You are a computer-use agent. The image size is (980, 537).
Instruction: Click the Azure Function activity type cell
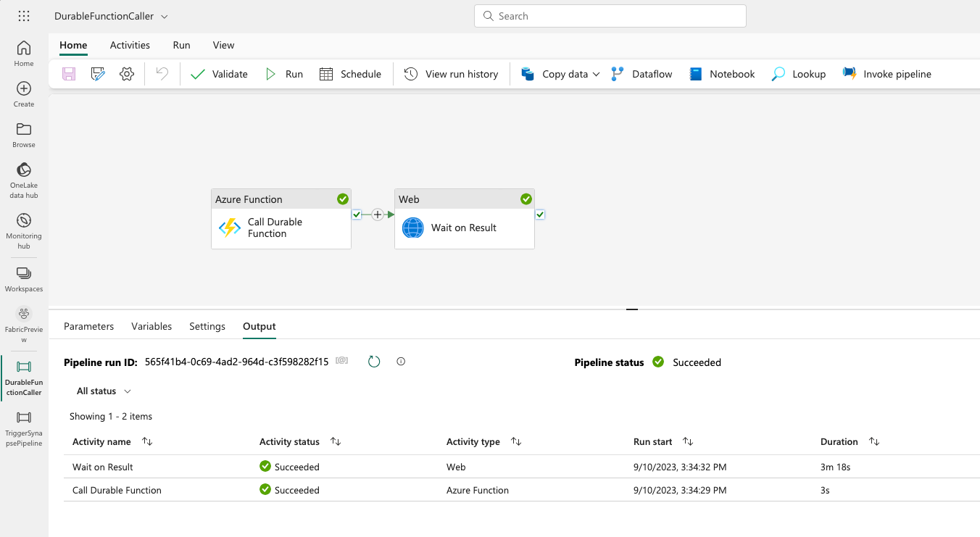478,490
